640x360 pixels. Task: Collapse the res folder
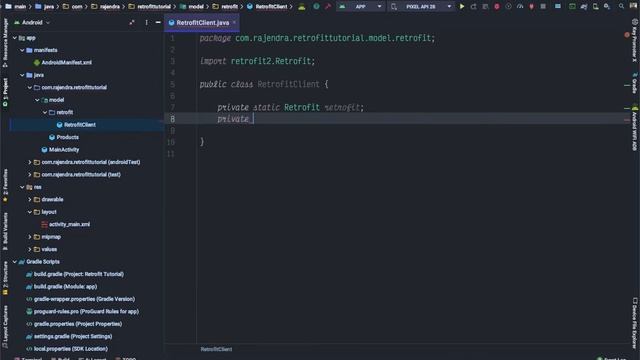22,187
